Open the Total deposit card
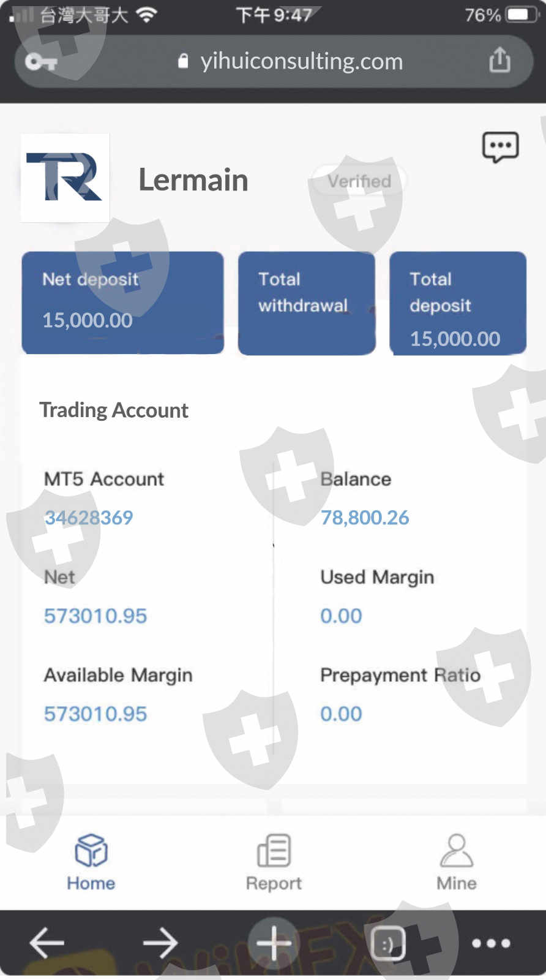The height and width of the screenshot is (980, 546). pos(457,303)
